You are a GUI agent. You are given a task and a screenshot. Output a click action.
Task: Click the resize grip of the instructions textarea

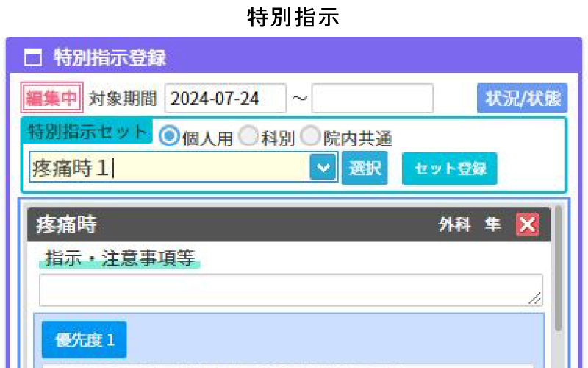(x=534, y=297)
